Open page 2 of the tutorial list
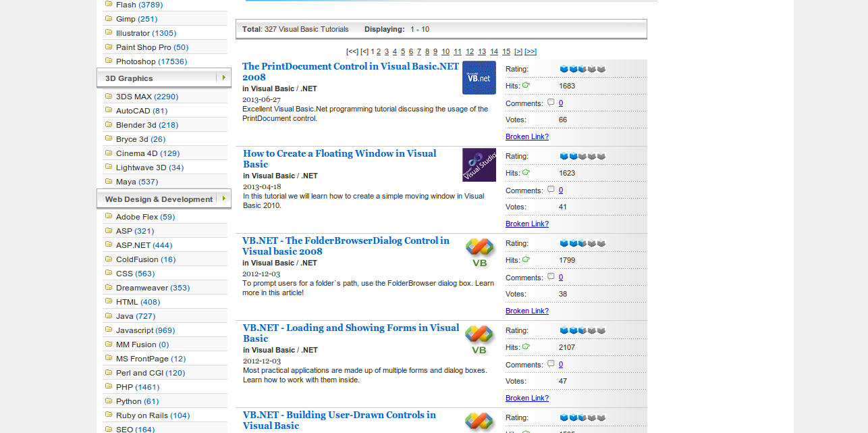 pyautogui.click(x=379, y=51)
